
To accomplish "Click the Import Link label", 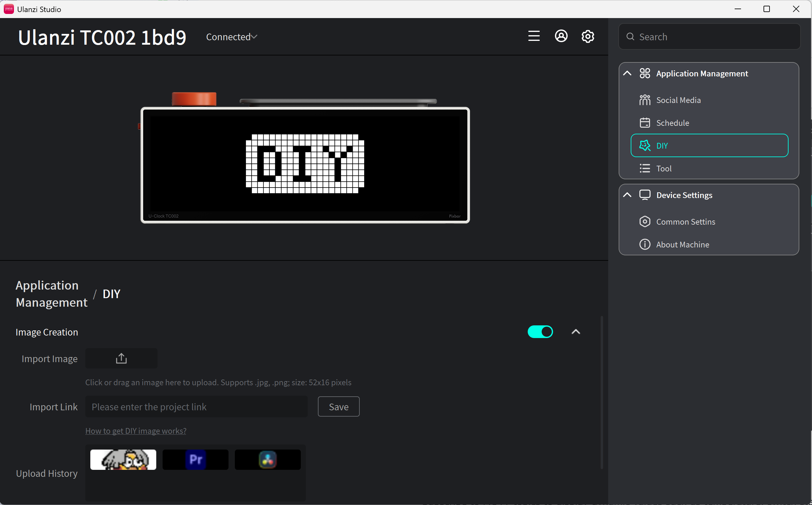I will [54, 407].
